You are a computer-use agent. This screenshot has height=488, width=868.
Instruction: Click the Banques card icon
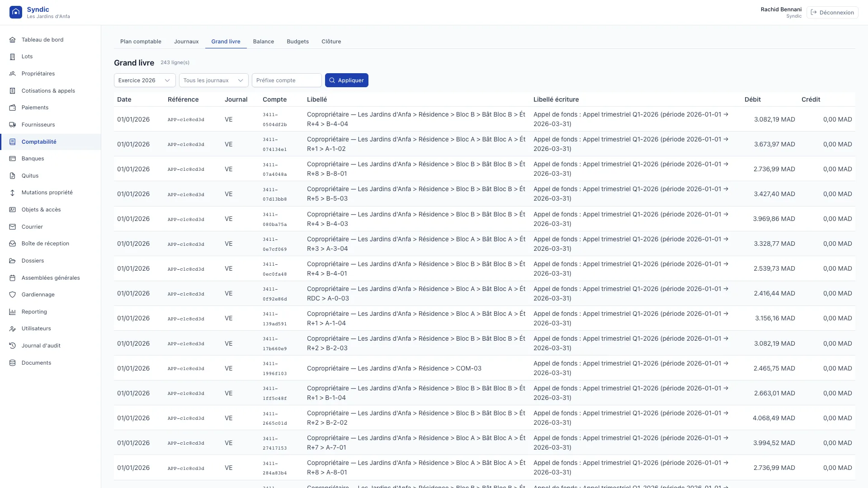coord(13,159)
